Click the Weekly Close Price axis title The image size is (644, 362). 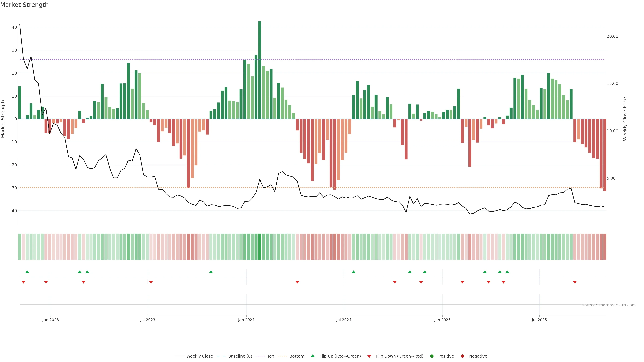click(x=625, y=119)
